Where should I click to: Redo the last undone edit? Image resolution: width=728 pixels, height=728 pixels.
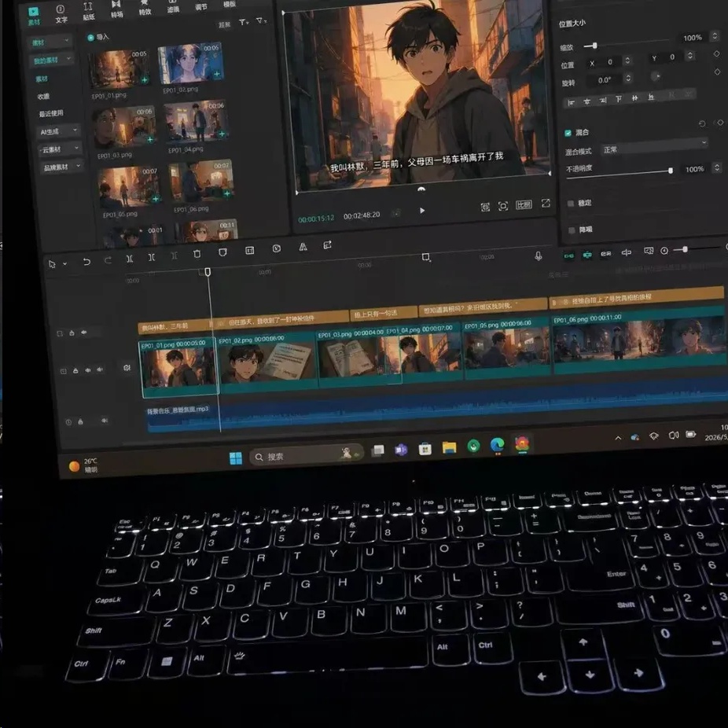[108, 260]
